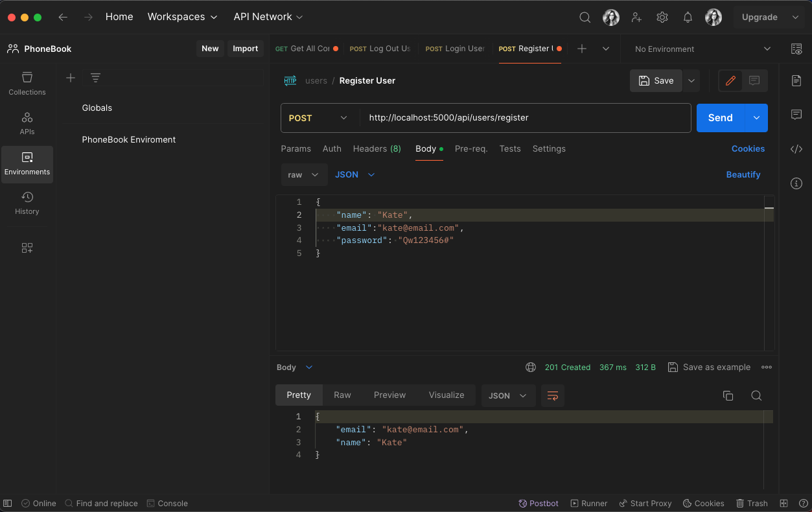
Task: Open the API Network dropdown
Action: pyautogui.click(x=268, y=17)
